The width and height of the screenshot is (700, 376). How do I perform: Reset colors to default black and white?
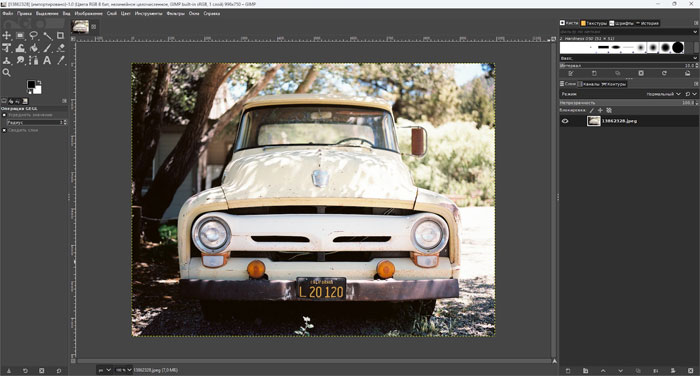point(29,92)
